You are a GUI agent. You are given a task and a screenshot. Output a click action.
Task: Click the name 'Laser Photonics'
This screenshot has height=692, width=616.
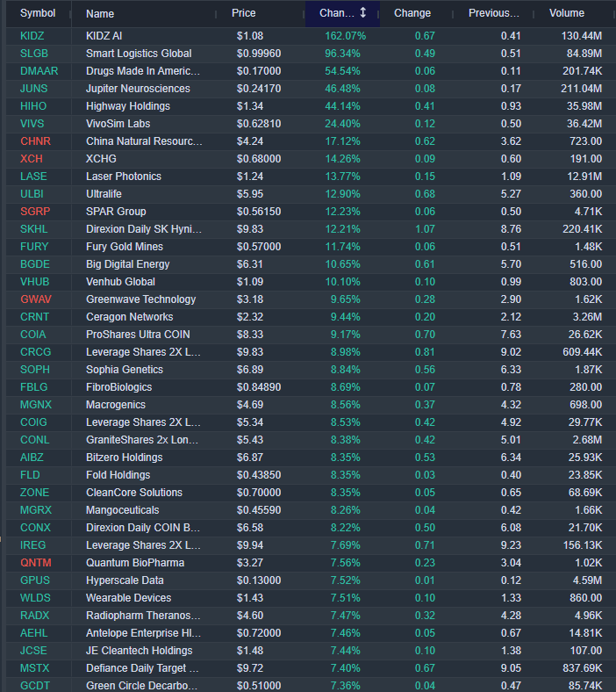coord(124,177)
